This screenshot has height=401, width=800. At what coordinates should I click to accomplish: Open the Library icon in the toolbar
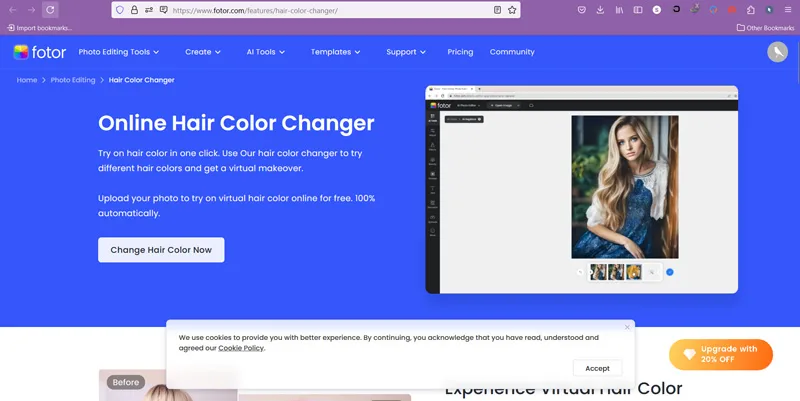coord(619,10)
